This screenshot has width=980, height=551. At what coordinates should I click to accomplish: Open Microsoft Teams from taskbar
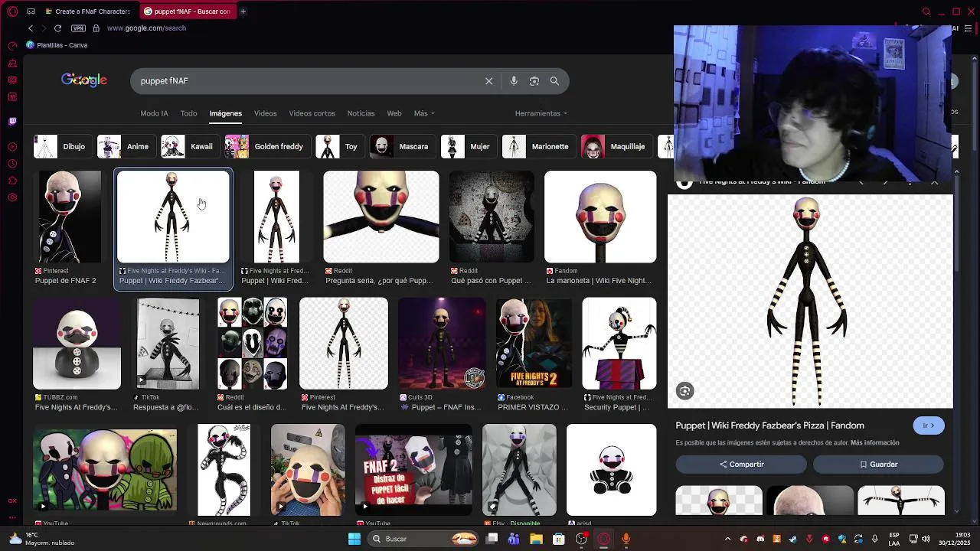click(514, 539)
